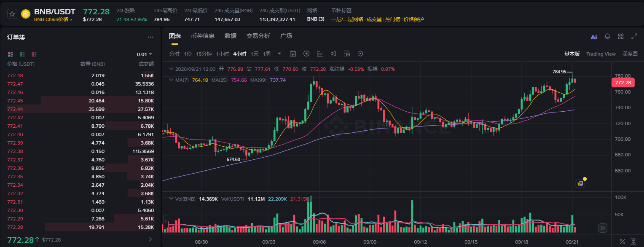Viewport: 644px width, 247px height.
Task: Switch to the 币种信息 tab
Action: (203, 36)
